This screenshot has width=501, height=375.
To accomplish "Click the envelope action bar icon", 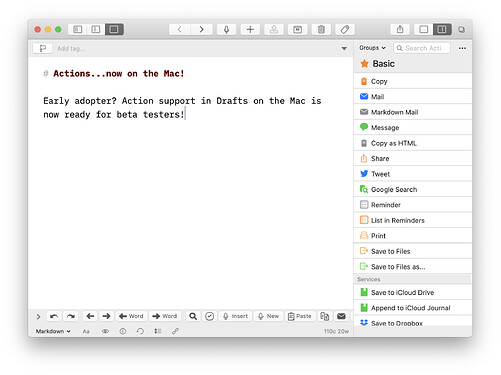I will [x=341, y=316].
